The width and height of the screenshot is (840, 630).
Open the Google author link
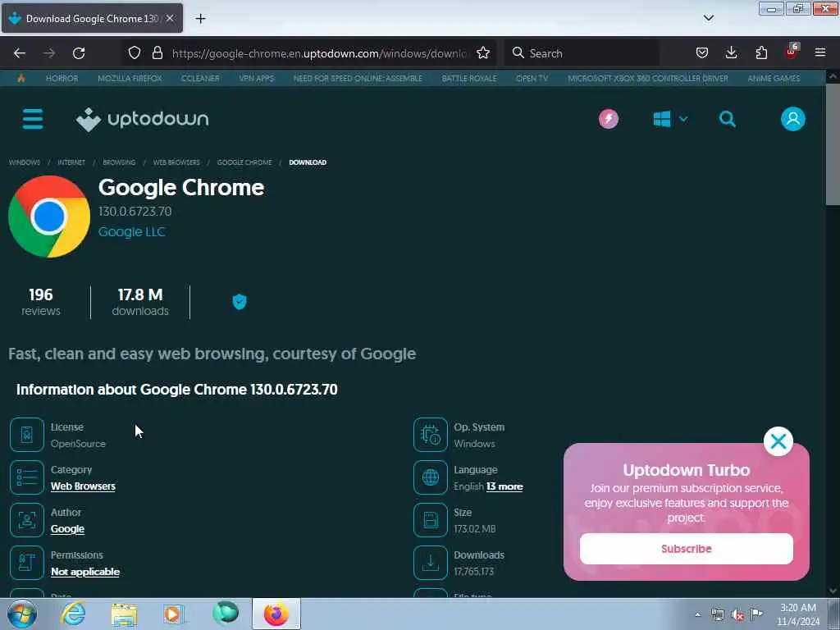click(x=67, y=529)
